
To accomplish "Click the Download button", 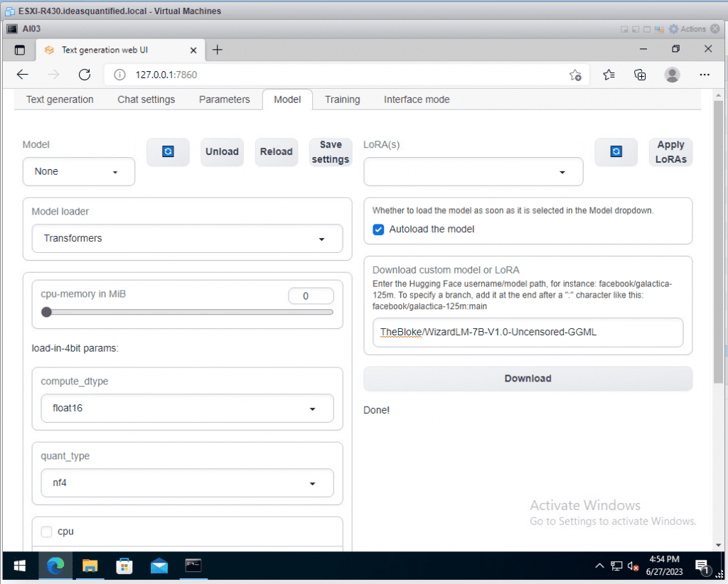I will point(528,379).
